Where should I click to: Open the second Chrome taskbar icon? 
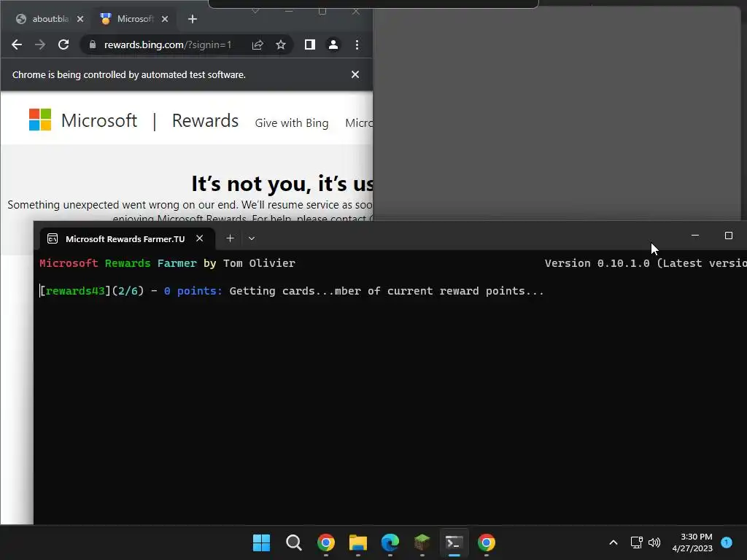pyautogui.click(x=487, y=542)
